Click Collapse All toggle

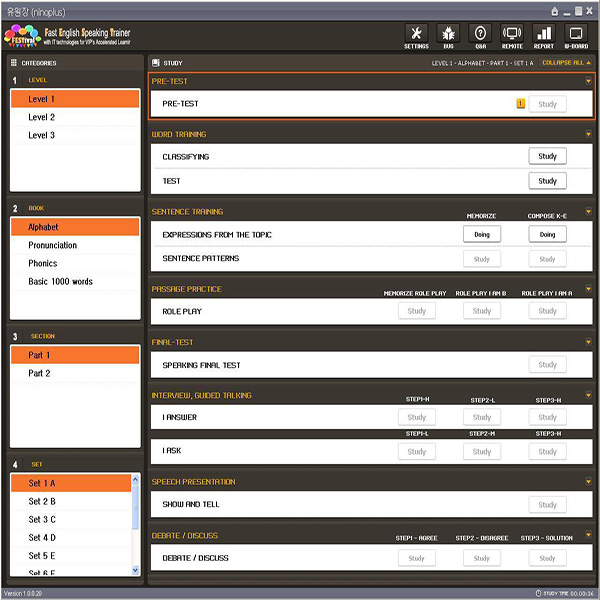[x=567, y=62]
